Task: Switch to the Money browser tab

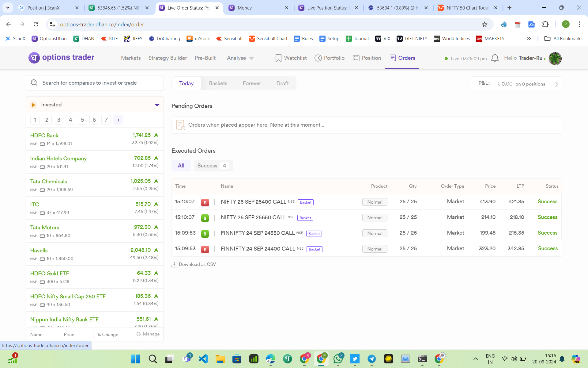Action: tap(258, 8)
